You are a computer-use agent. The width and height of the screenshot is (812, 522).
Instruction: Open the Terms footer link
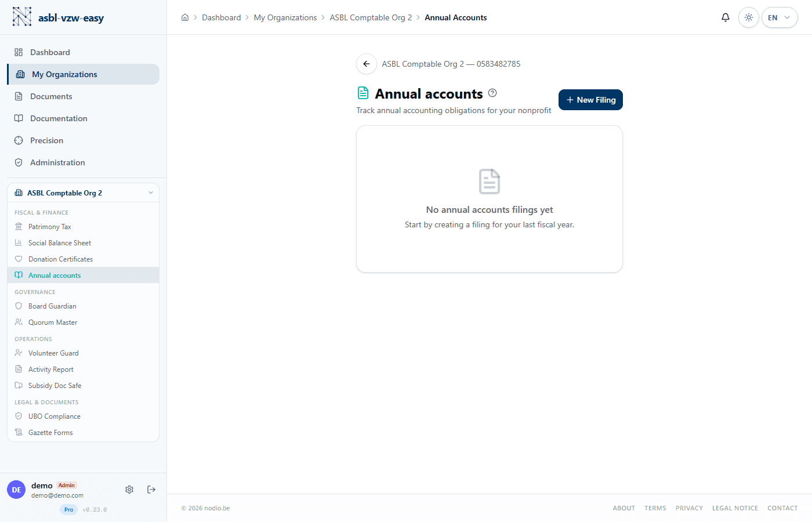coord(655,508)
